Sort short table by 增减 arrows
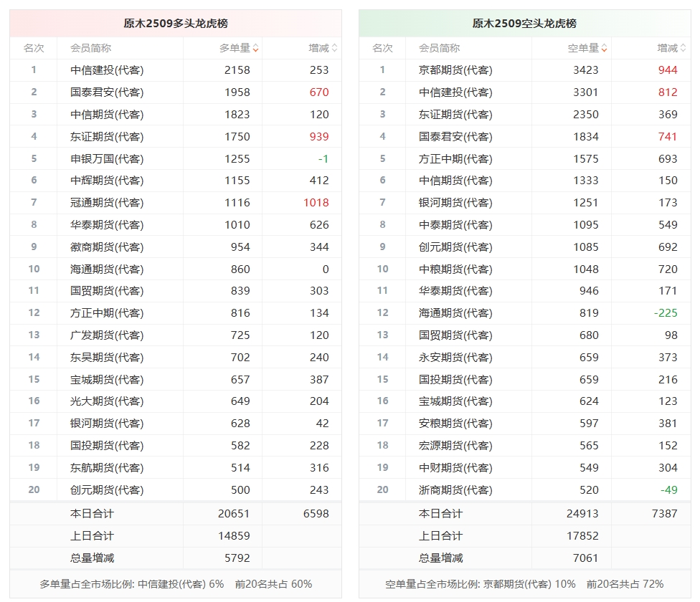 coord(683,48)
